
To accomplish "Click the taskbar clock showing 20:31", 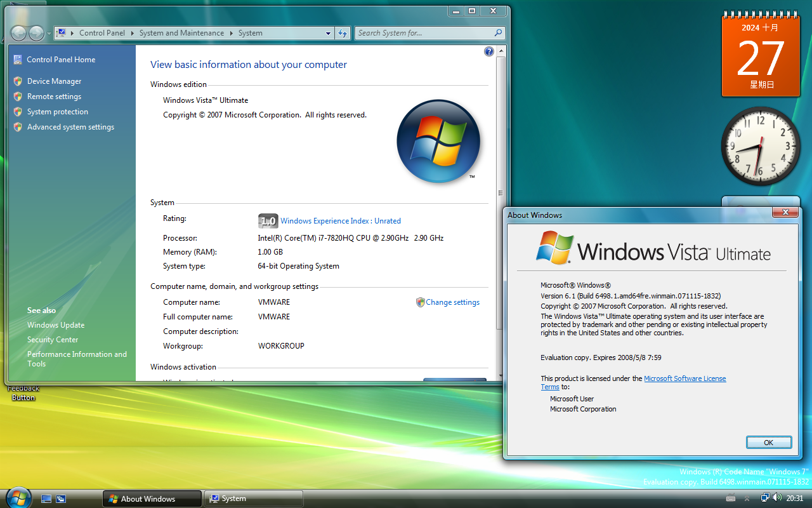I will (795, 498).
